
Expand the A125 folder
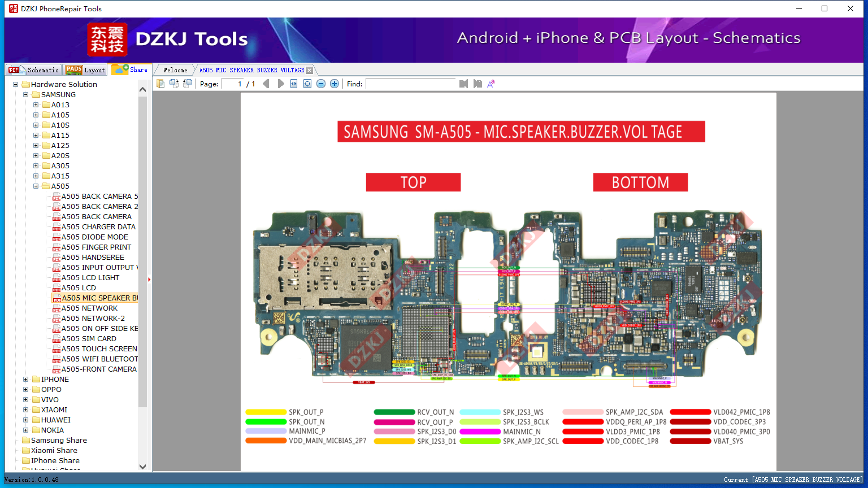(x=36, y=146)
